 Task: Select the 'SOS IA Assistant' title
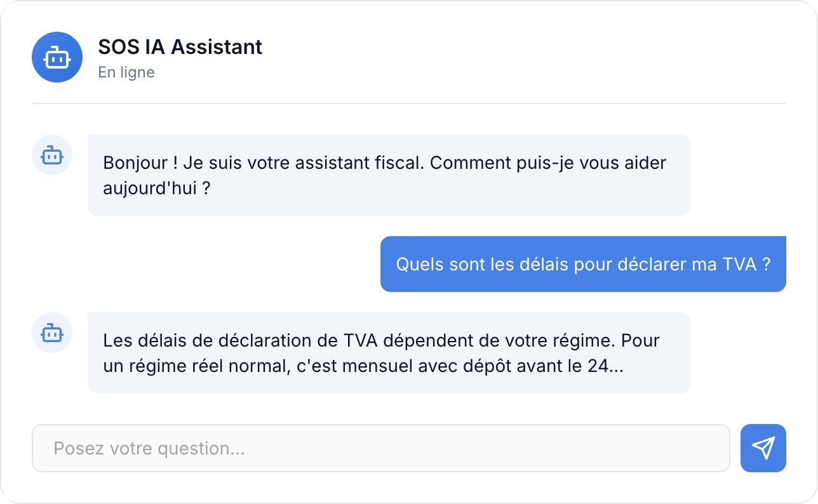point(180,47)
